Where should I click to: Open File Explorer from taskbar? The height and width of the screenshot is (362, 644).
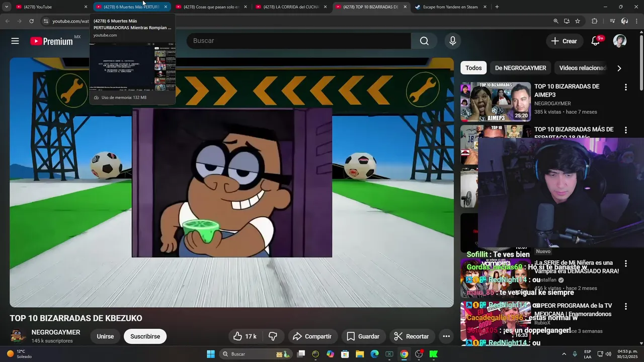tap(360, 354)
